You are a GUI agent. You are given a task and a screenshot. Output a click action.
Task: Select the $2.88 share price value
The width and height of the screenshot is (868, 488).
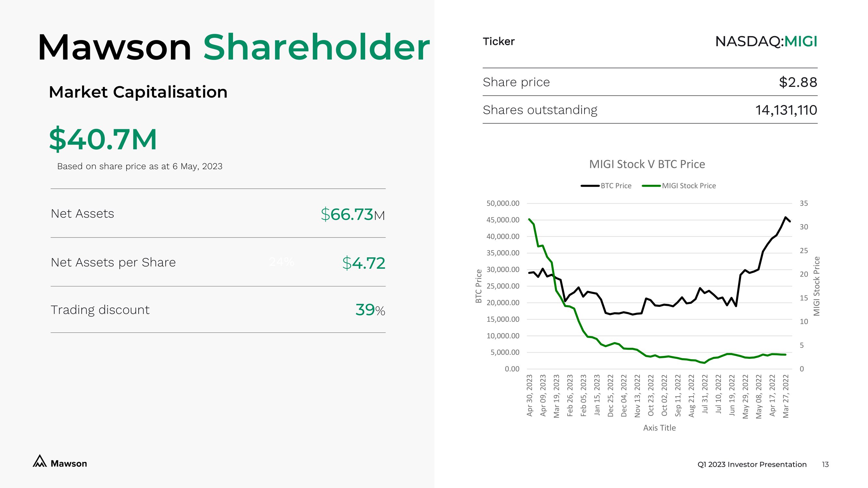tap(798, 82)
